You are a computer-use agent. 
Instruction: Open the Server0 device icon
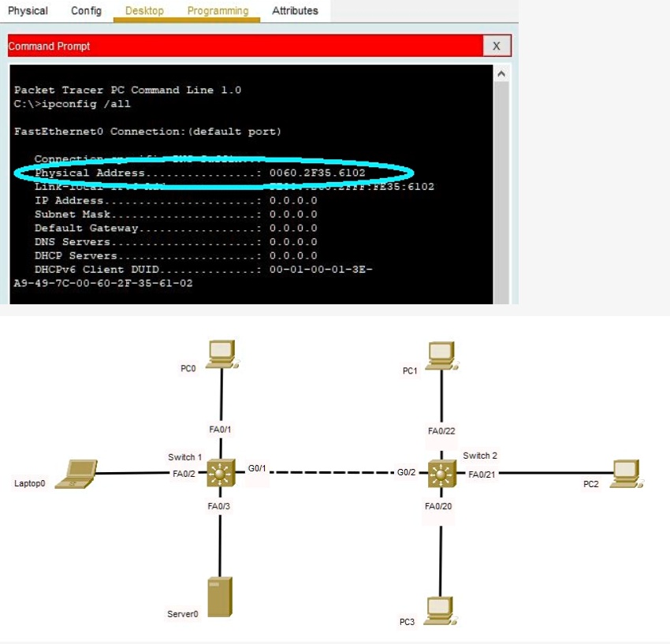(220, 595)
